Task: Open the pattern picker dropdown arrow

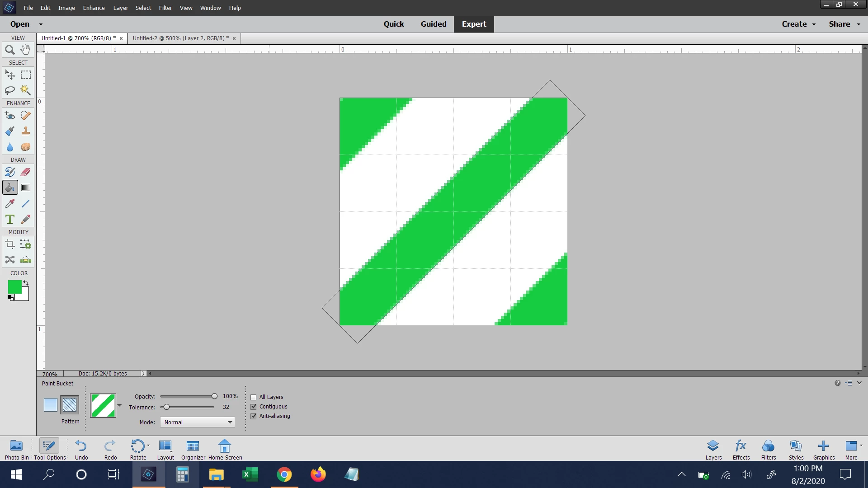Action: click(119, 405)
